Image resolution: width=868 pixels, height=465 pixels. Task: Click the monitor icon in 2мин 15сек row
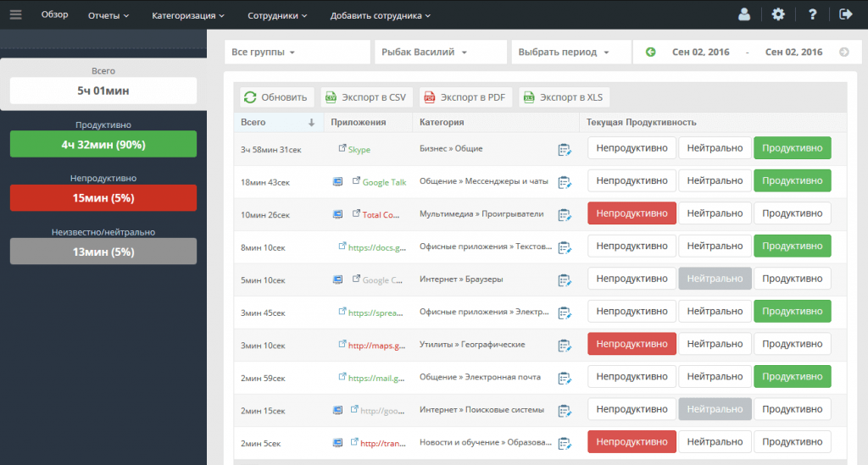point(337,410)
